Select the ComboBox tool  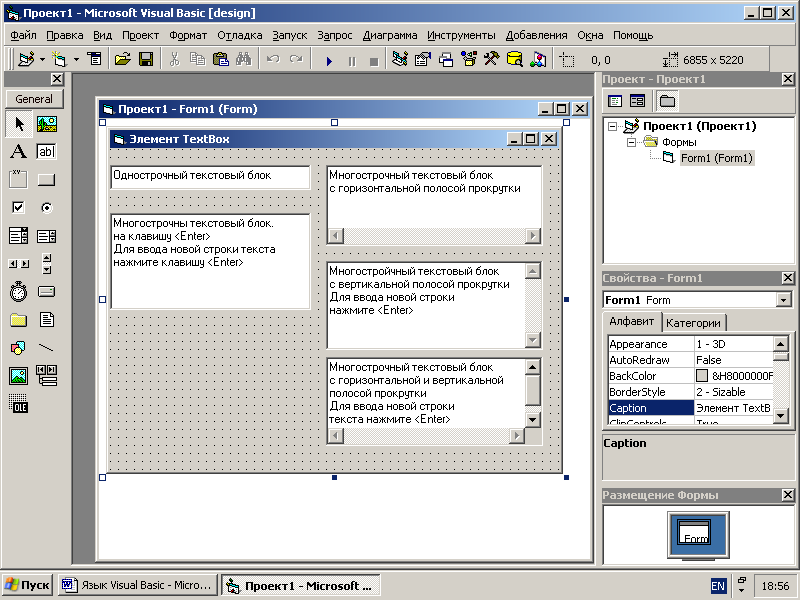[x=19, y=236]
